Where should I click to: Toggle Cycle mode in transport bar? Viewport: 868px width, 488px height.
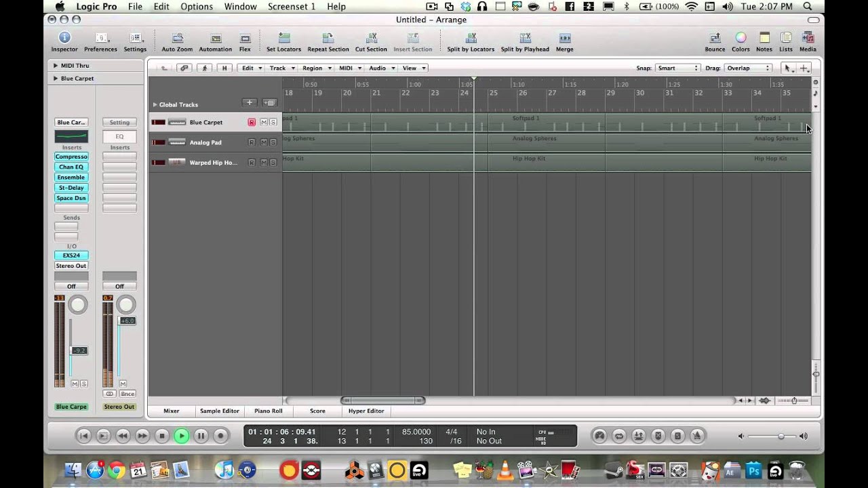pos(619,436)
